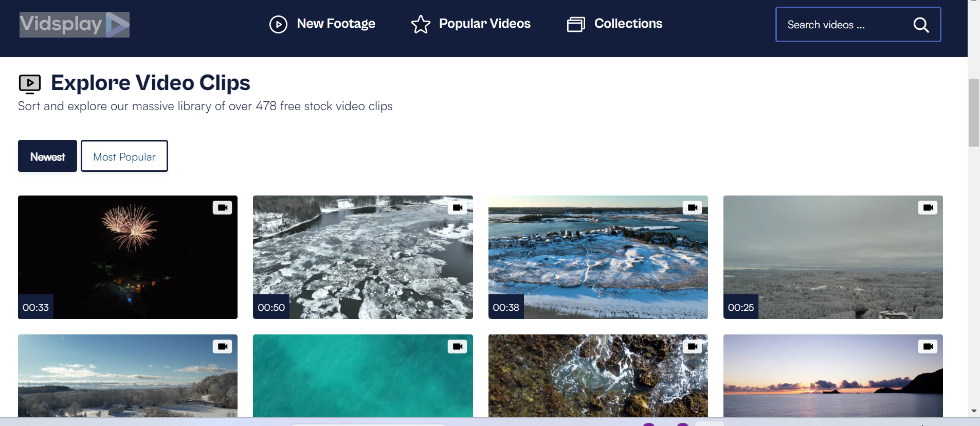Click the 'Explore Video Clips' heading text
980x426 pixels.
pos(150,83)
